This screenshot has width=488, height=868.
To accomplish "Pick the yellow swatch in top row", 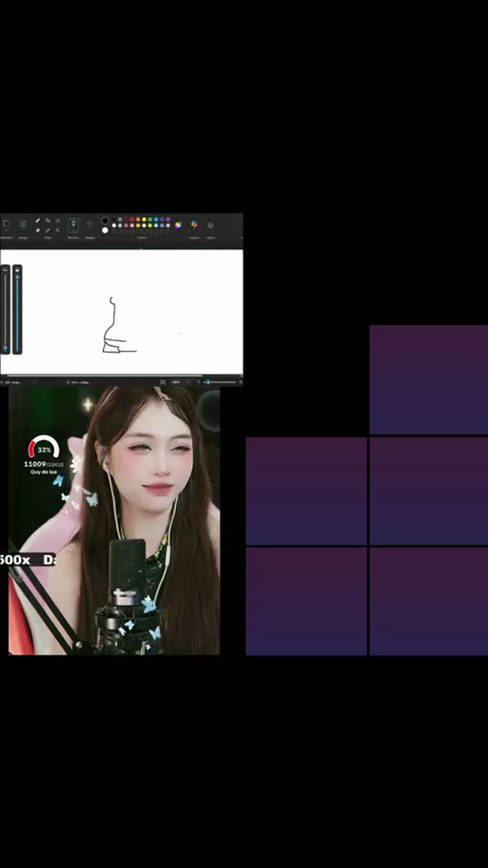I will point(144,219).
